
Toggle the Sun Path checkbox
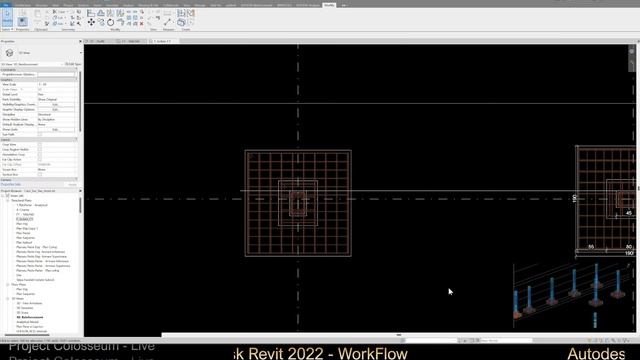(x=40, y=134)
